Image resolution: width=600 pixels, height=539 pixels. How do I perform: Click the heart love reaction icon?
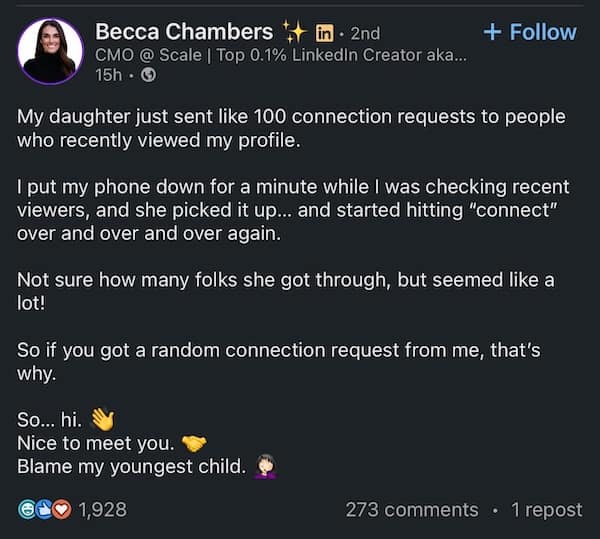coord(62,510)
